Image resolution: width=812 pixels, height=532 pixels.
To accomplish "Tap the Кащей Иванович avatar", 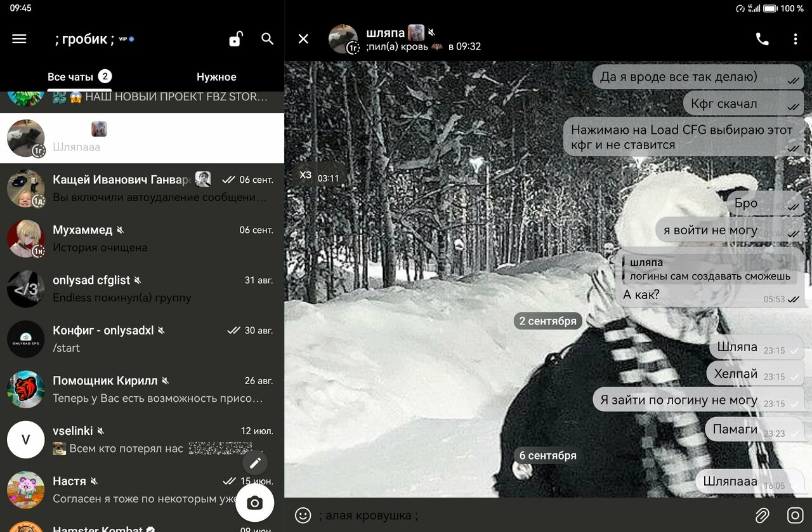I will [x=26, y=189].
